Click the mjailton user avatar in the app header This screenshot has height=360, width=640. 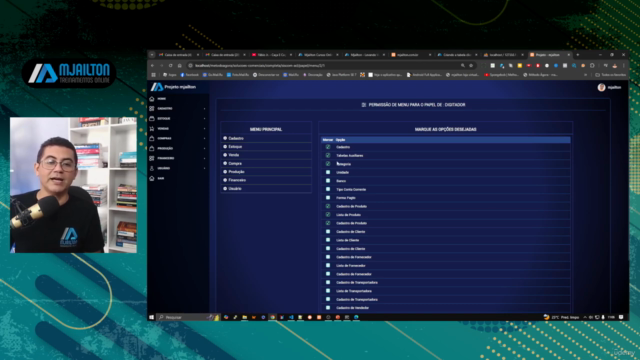coord(601,87)
